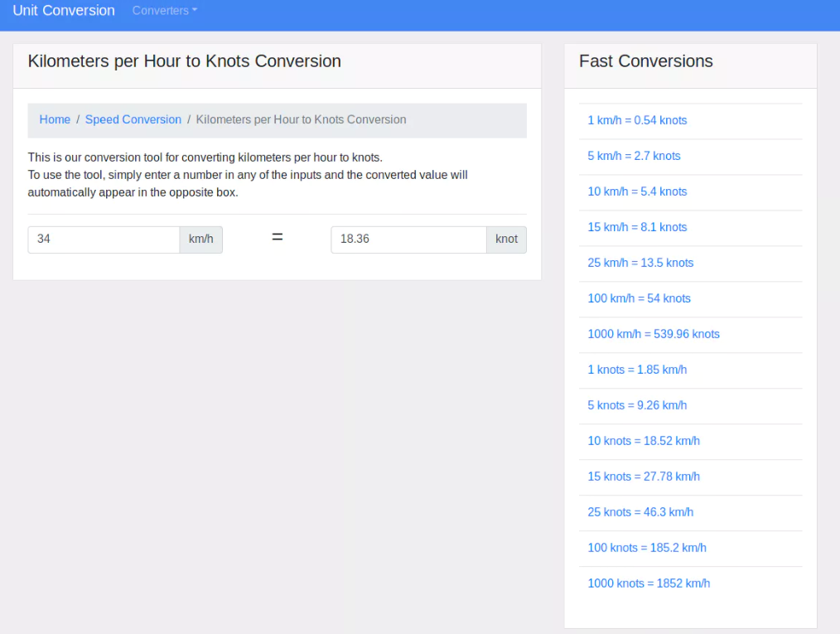Open the 100 knots = 185.2 km/h link

(x=647, y=549)
